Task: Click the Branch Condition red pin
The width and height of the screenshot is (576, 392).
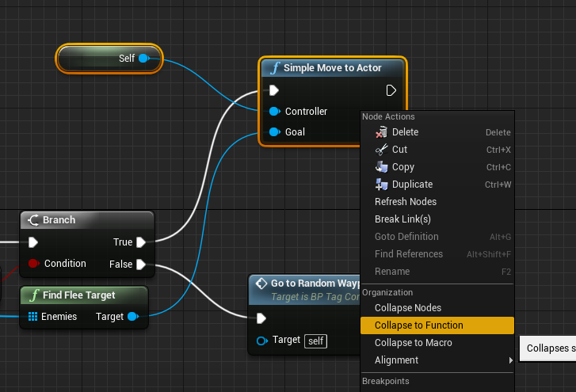Action: 33,264
